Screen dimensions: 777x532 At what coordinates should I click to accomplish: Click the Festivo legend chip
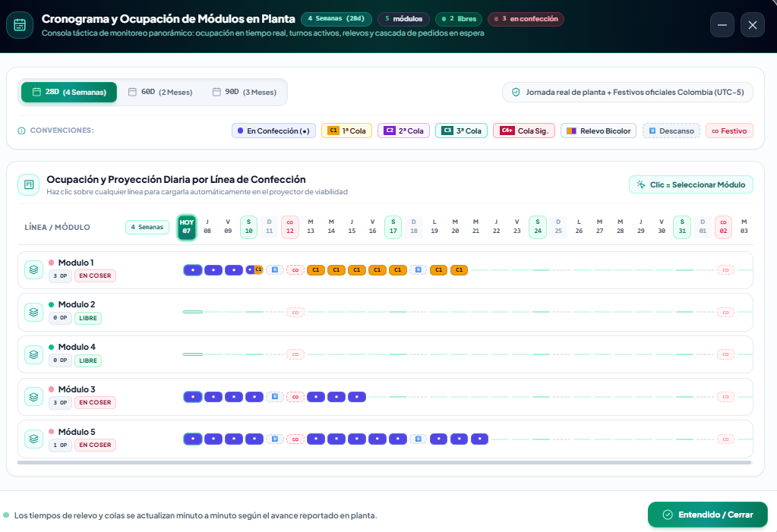point(729,131)
